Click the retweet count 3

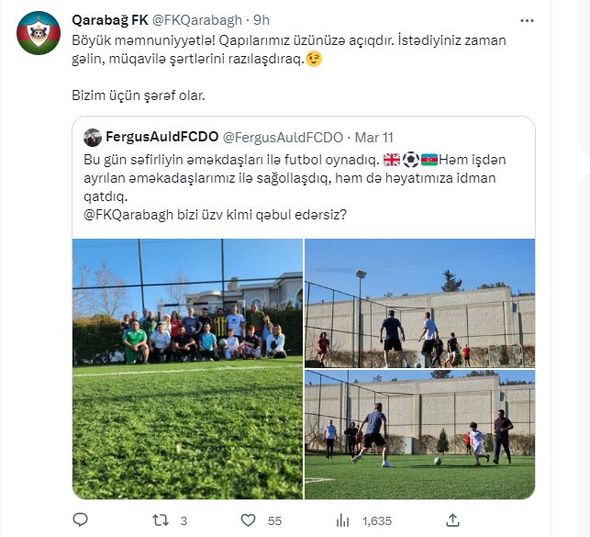click(x=183, y=521)
